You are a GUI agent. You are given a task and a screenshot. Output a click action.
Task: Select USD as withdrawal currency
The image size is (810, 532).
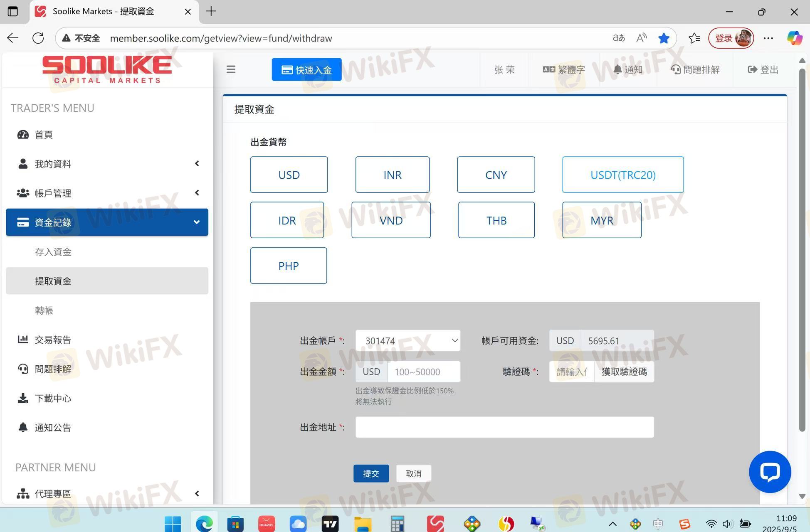(x=289, y=175)
